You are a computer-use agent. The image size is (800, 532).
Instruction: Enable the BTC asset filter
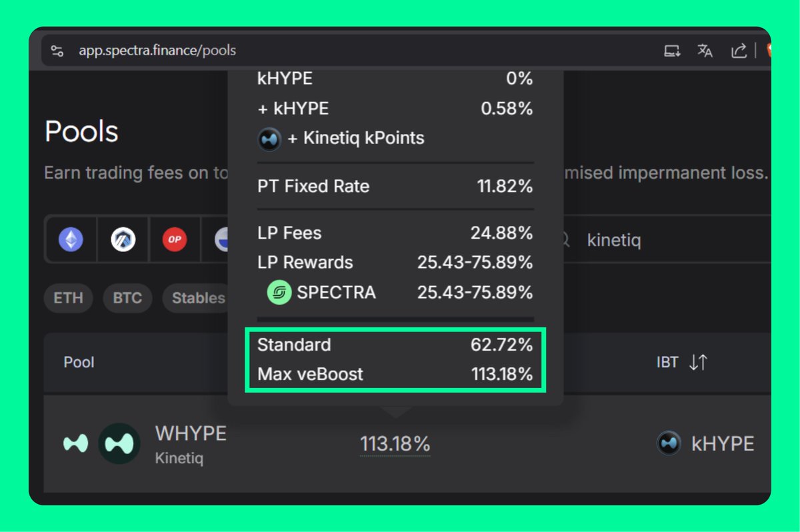(127, 298)
